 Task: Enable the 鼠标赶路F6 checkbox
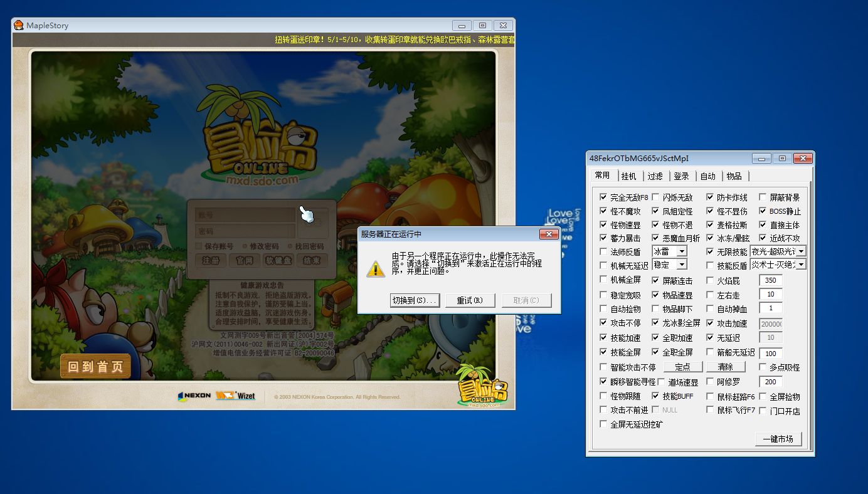711,397
